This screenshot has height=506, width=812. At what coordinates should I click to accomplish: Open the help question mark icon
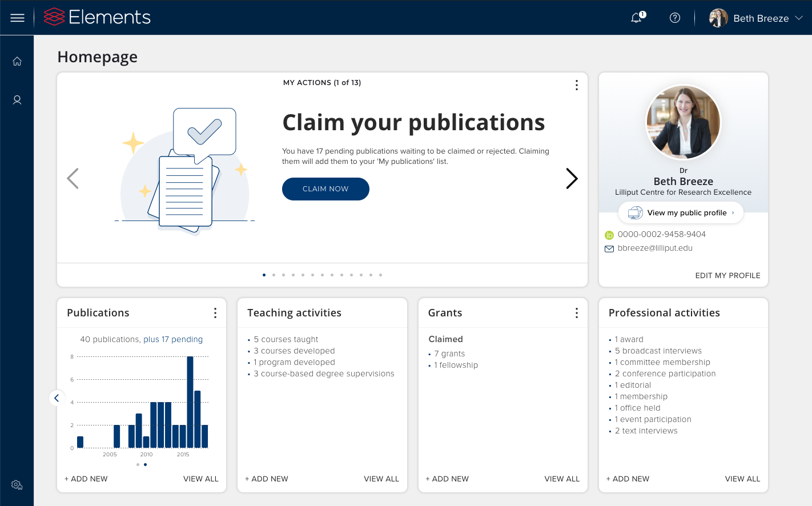674,18
